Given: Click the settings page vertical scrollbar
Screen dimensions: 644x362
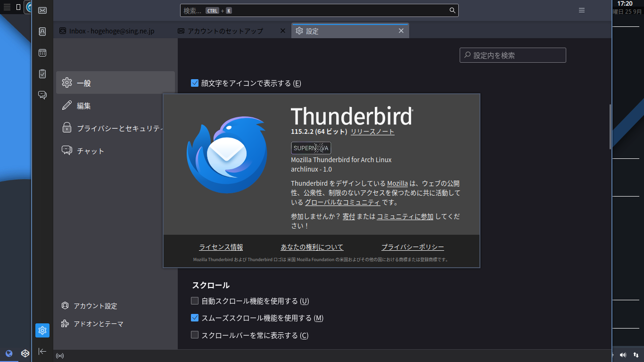Looking at the screenshot, I should tap(610, 126).
